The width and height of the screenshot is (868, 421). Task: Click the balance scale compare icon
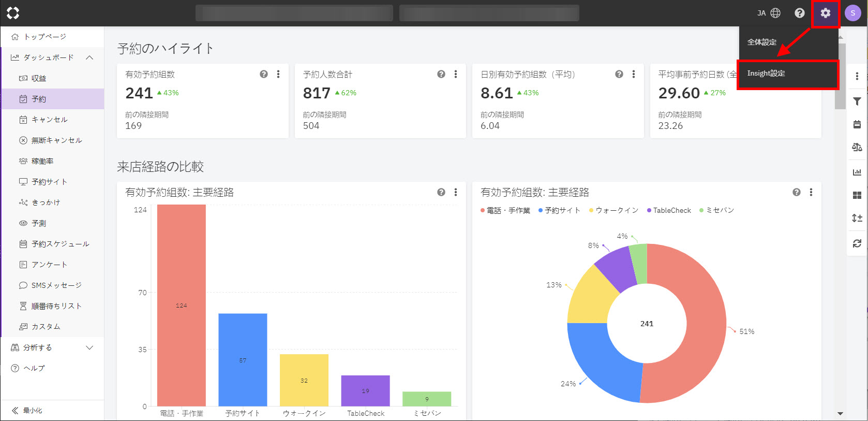click(x=857, y=148)
